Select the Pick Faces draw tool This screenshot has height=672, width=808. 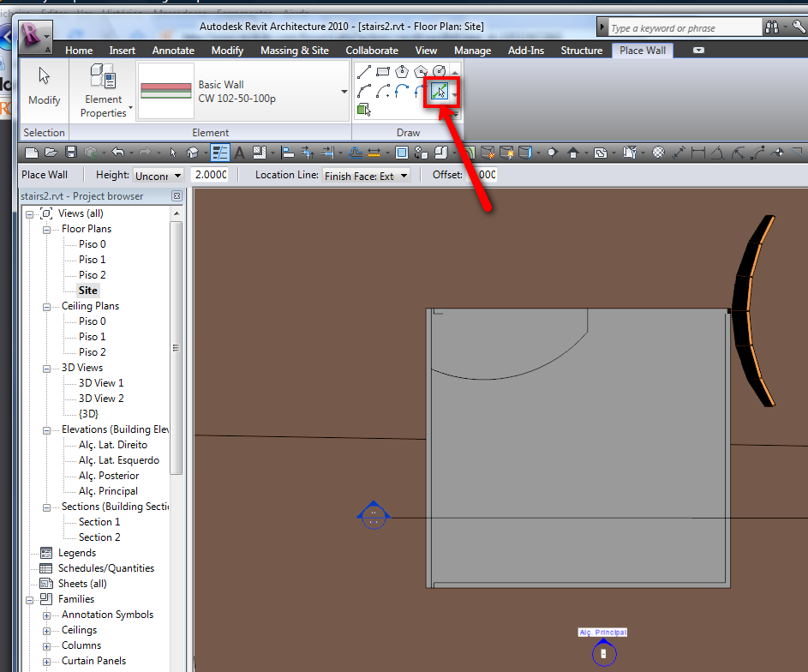364,110
